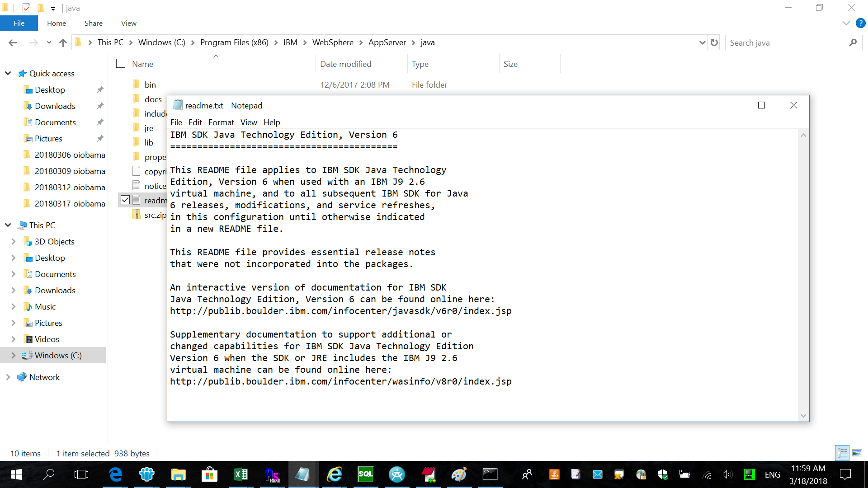Open Notepad's Help menu

pyautogui.click(x=272, y=122)
